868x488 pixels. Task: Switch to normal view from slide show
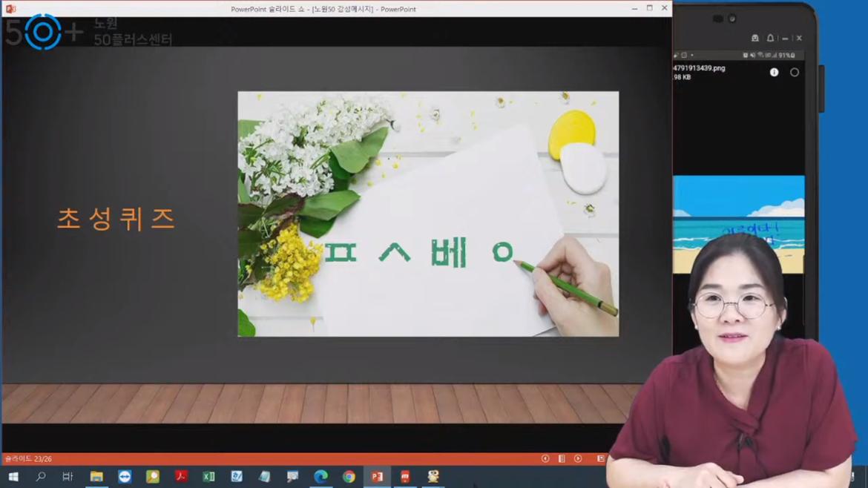click(x=600, y=458)
